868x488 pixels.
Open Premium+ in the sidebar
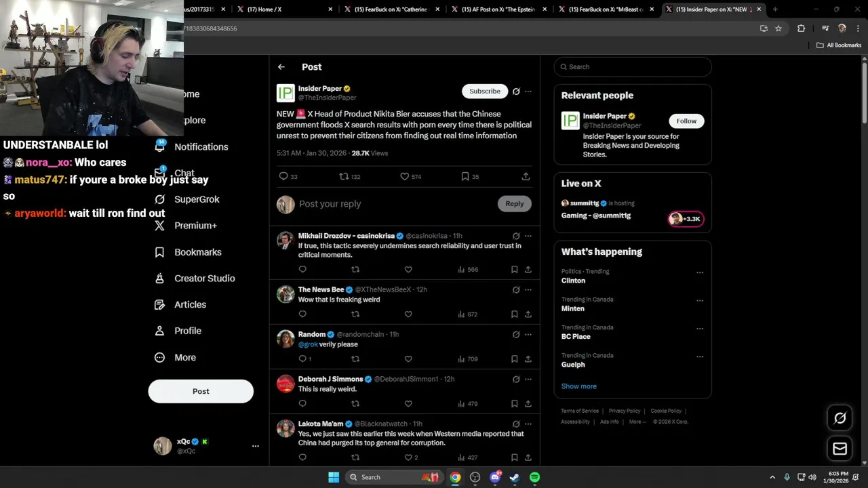(x=186, y=226)
